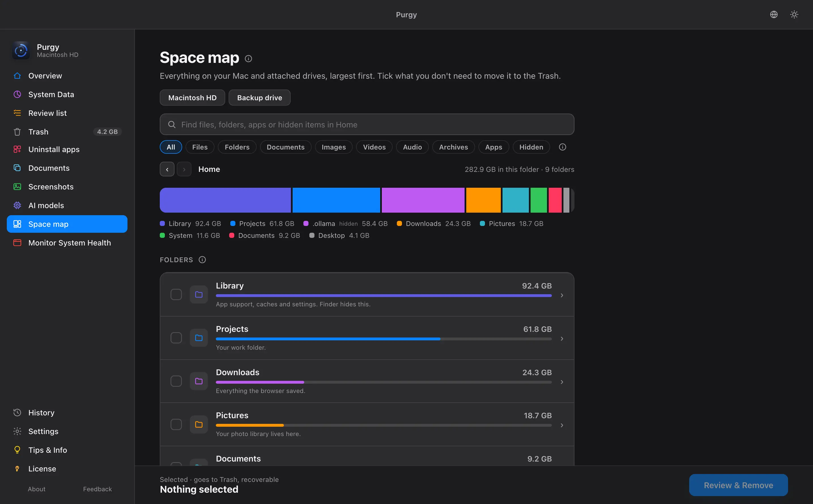Expand the Library row chevron
This screenshot has height=504, width=813.
(562, 295)
